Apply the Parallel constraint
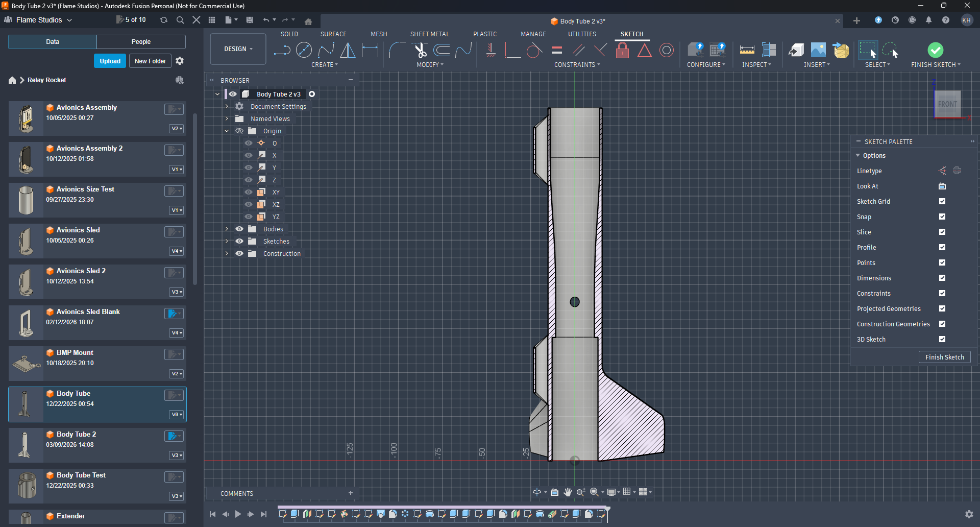Screen dimensions: 980x527 [x=579, y=50]
